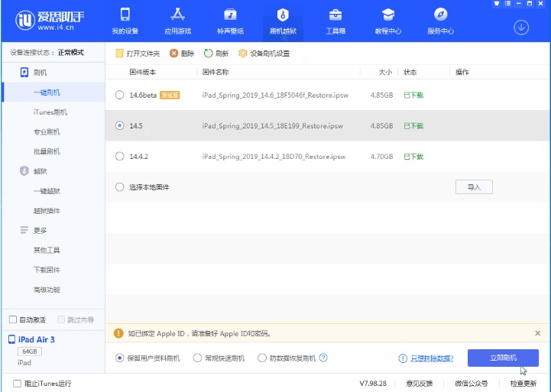The height and width of the screenshot is (392, 551).
Task: Click the download arrow icon at top right
Action: tap(521, 28)
